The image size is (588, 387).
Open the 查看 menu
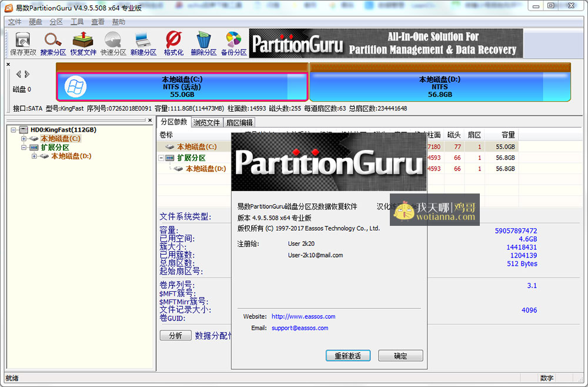98,22
